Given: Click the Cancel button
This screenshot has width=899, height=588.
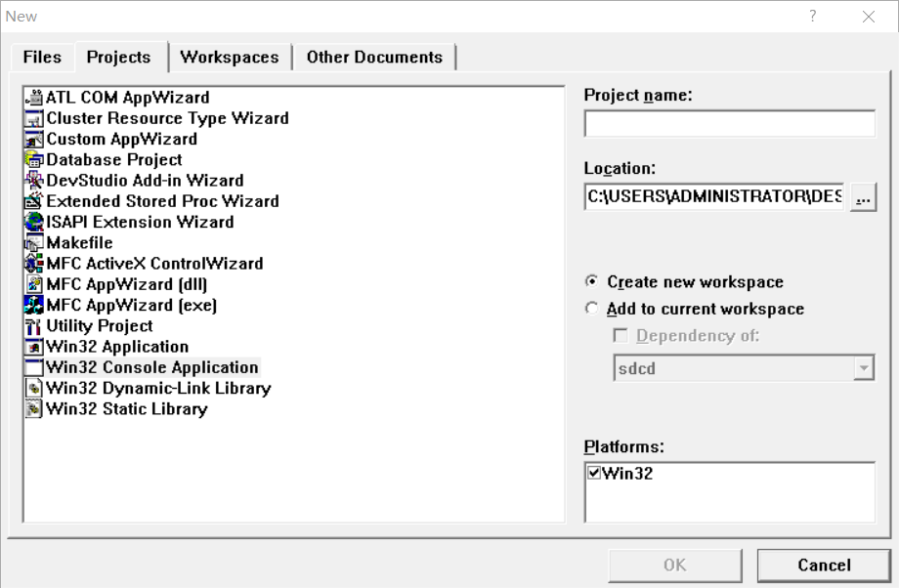Looking at the screenshot, I should point(824,566).
